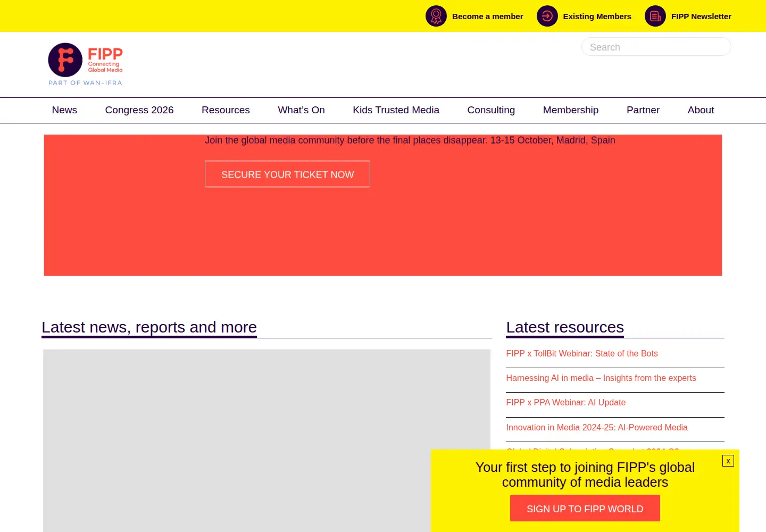
Task: Select Consulting in the nav bar
Action: point(491,110)
